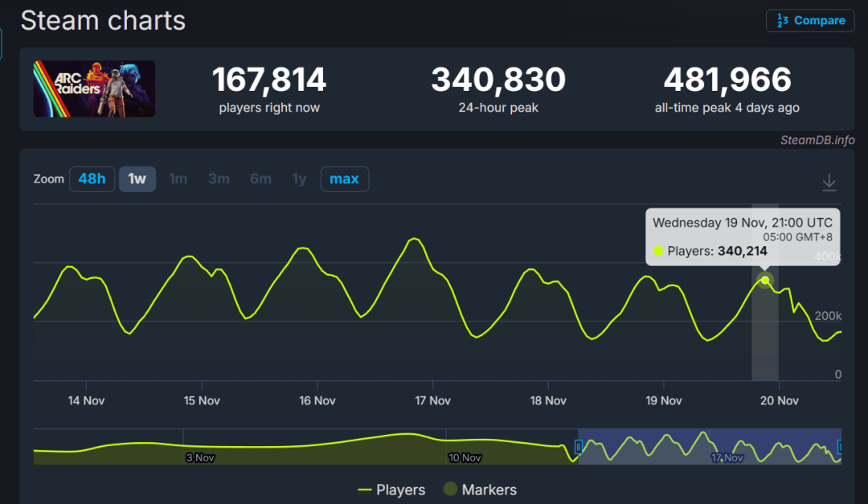Set zoom to 48h
868x504 pixels.
point(92,178)
